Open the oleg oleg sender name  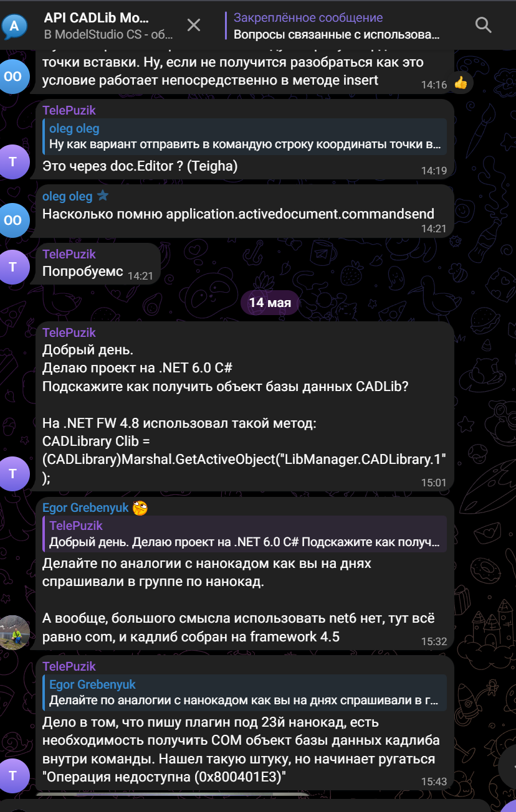pyautogui.click(x=67, y=196)
